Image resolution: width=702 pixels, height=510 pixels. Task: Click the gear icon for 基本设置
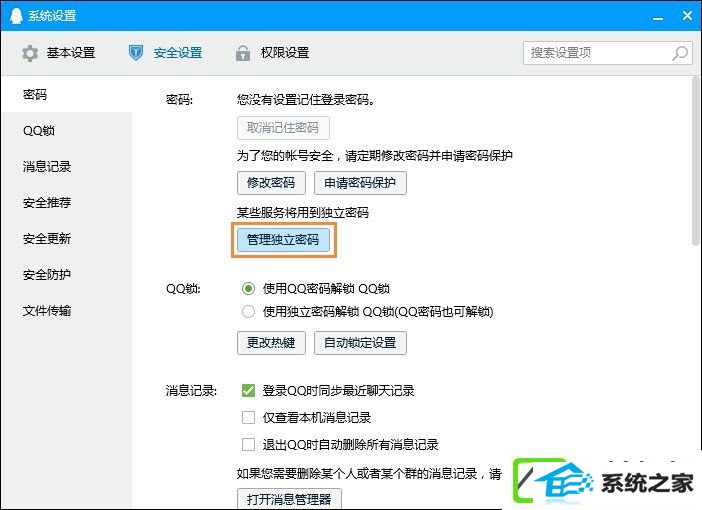pos(30,53)
